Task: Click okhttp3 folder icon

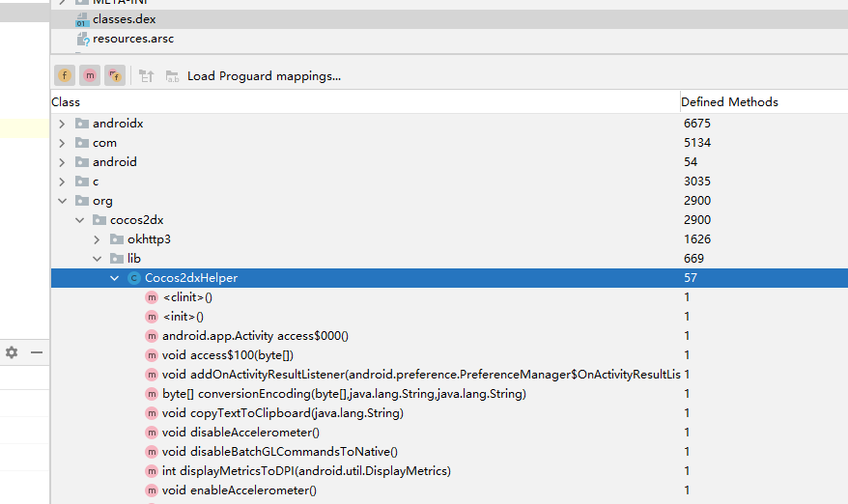Action: (116, 239)
